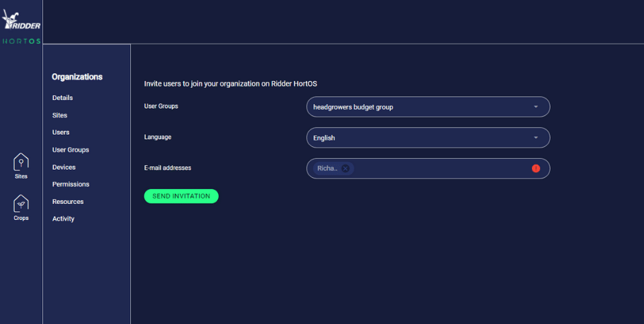Go to Users menu item

pyautogui.click(x=61, y=132)
